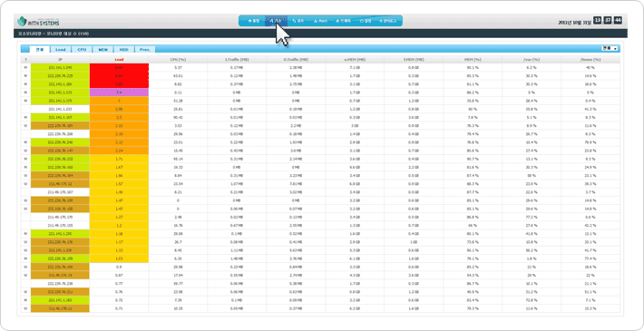Screen dimensions: 644x331
Task: Click the MEM (%) column header
Action: (473, 60)
